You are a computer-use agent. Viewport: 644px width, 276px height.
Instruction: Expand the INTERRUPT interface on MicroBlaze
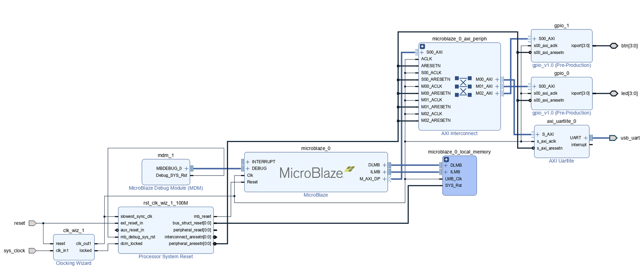[x=248, y=162]
